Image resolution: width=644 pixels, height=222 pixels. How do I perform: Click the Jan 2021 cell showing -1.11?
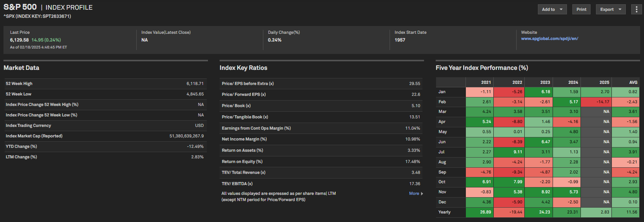(x=480, y=92)
